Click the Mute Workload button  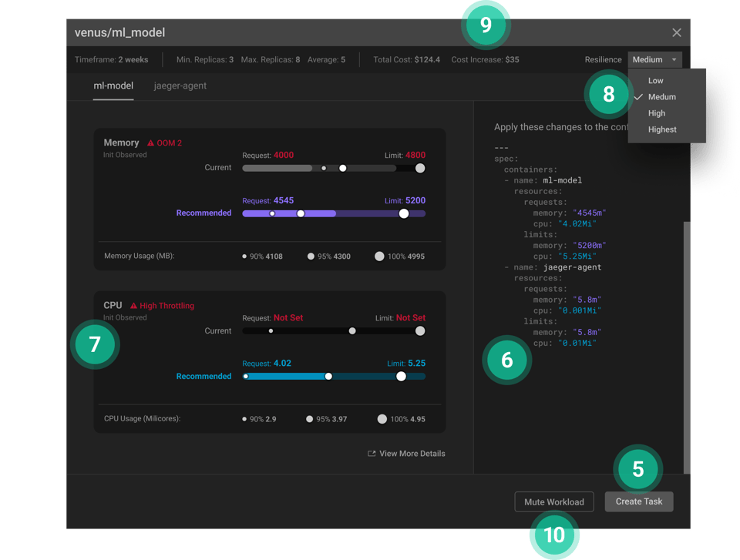point(554,502)
